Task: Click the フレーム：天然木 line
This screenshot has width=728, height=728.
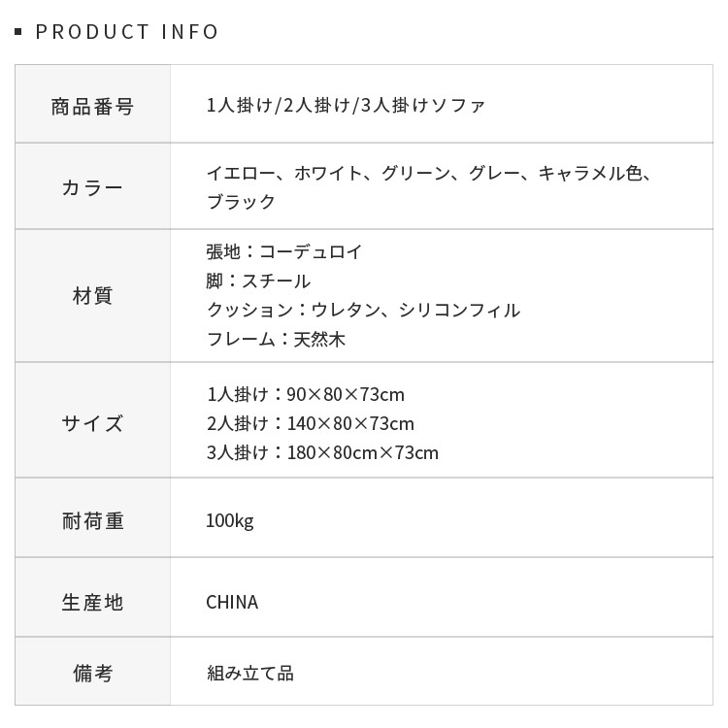Action: [276, 340]
